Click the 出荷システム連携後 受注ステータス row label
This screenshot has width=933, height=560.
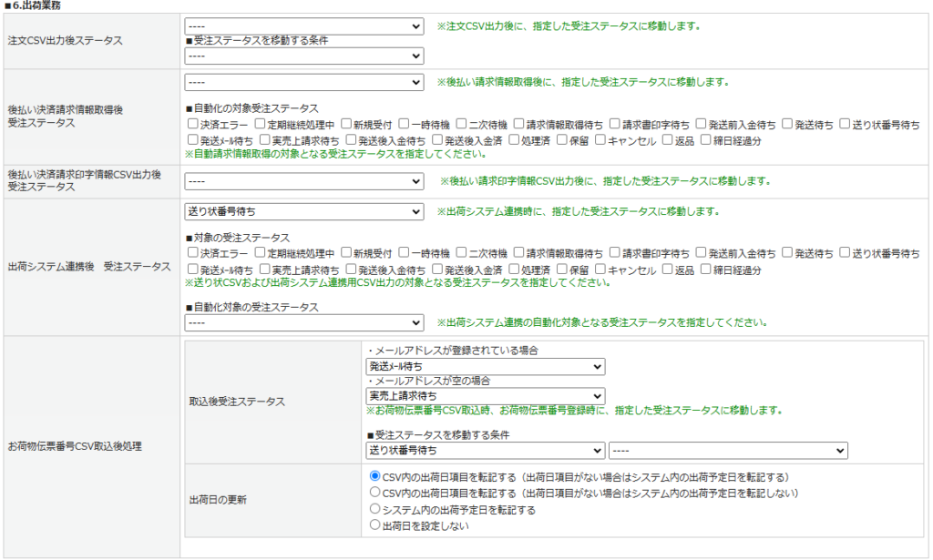click(89, 267)
